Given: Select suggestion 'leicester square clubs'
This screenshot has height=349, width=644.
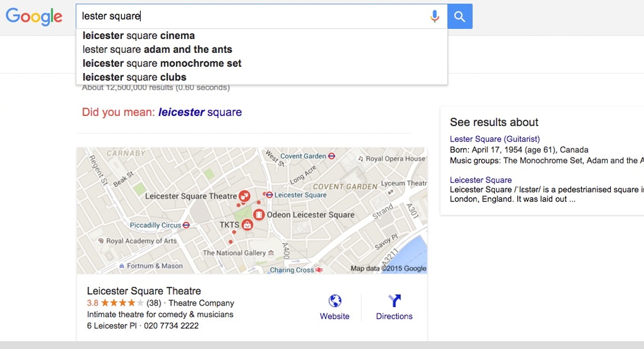Looking at the screenshot, I should [134, 77].
